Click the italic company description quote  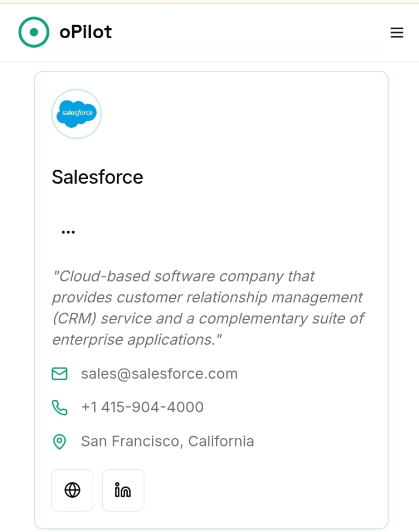click(x=207, y=308)
